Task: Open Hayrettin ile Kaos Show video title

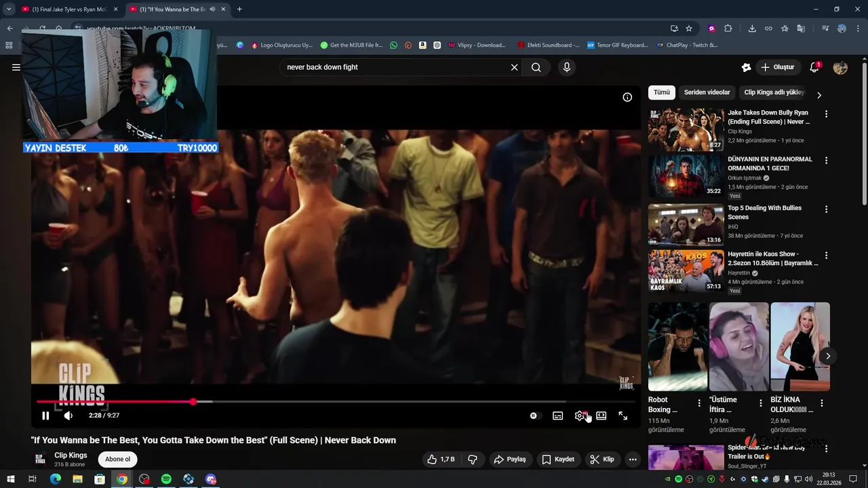Action: pos(773,258)
